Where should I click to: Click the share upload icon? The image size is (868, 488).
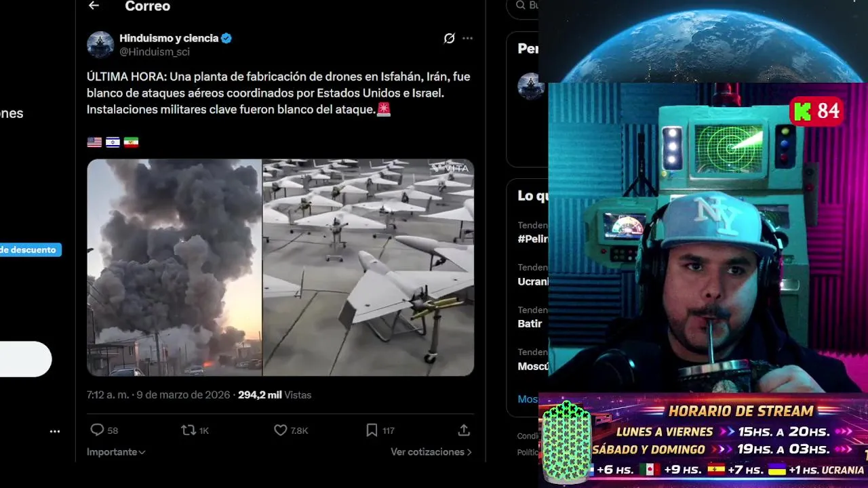tap(464, 430)
